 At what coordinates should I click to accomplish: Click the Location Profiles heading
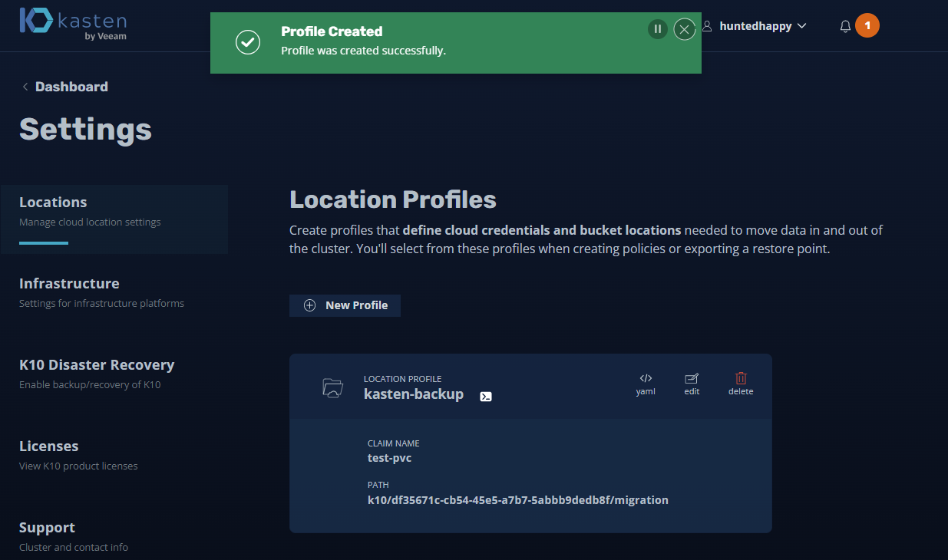click(393, 200)
